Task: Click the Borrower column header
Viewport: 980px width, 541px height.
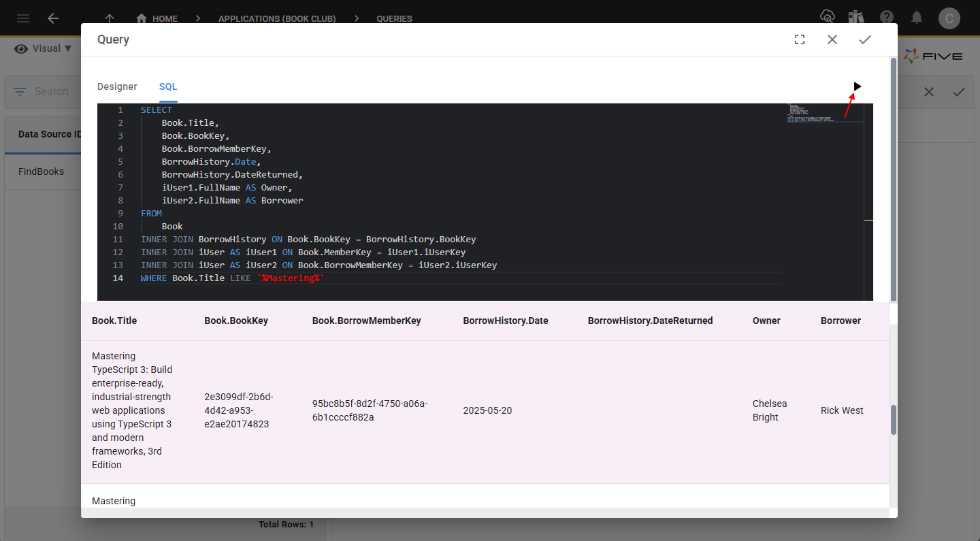Action: pyautogui.click(x=840, y=321)
